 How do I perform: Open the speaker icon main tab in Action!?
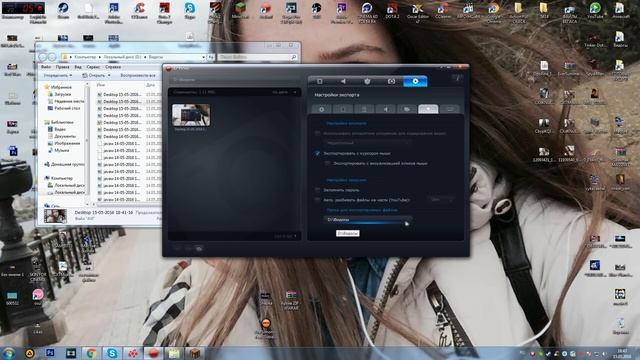tap(343, 81)
